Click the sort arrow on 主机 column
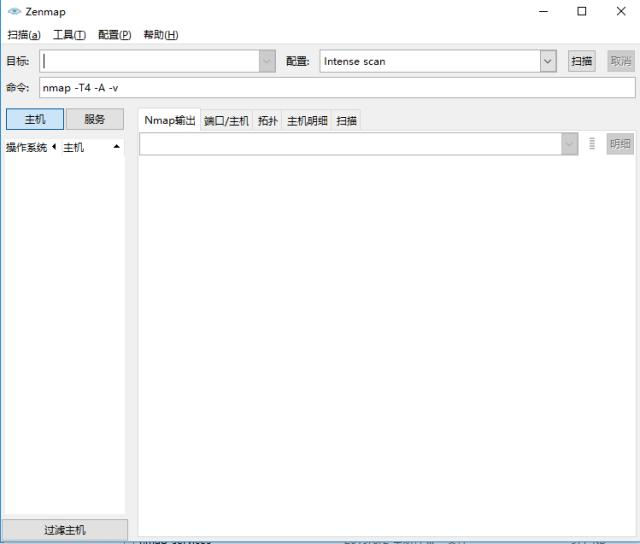Screen dimensions: 640x544 point(117,146)
